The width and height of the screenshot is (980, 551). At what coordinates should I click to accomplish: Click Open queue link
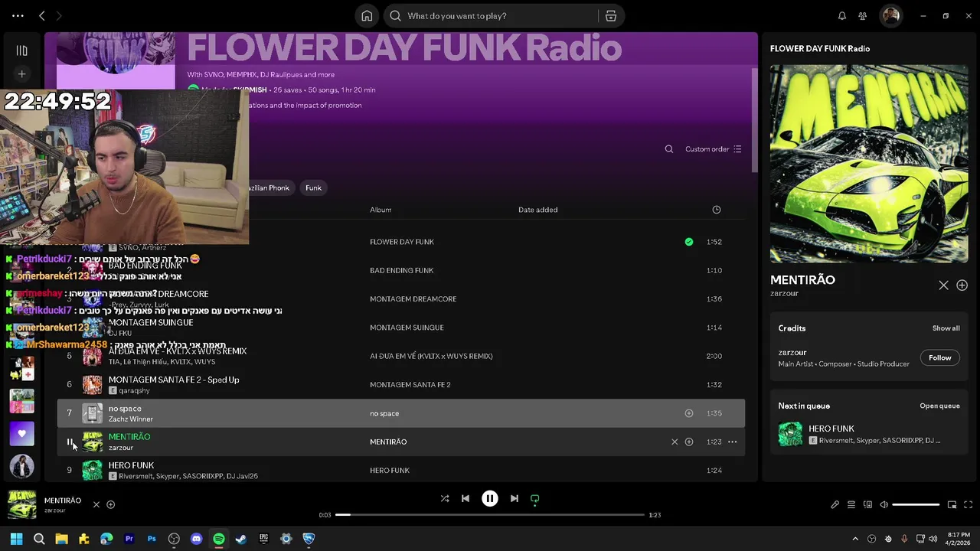point(939,406)
